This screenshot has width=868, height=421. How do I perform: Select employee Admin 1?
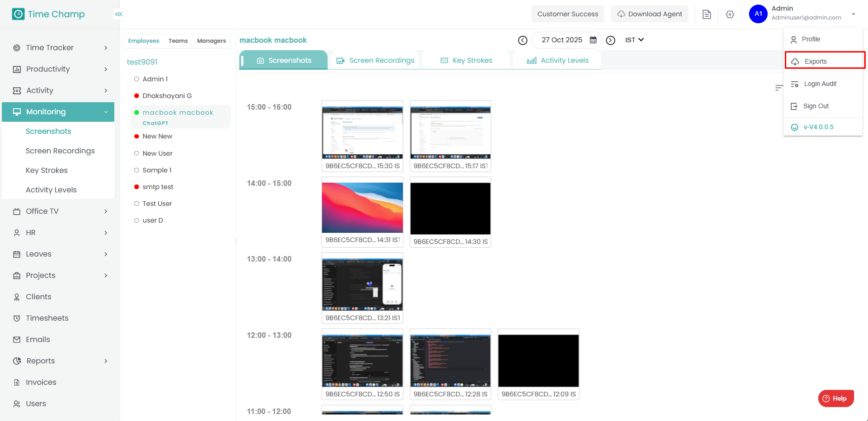(155, 79)
